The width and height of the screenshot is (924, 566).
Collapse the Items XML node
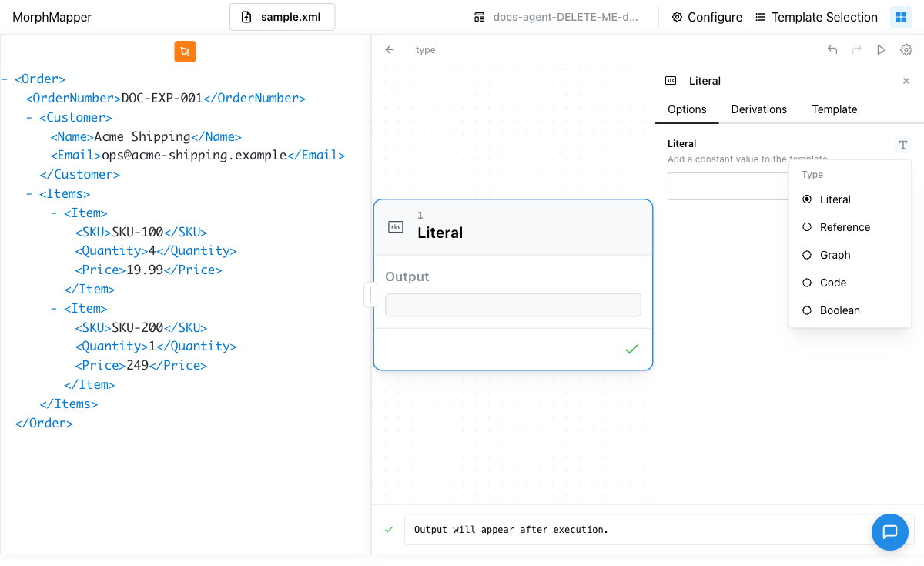30,194
